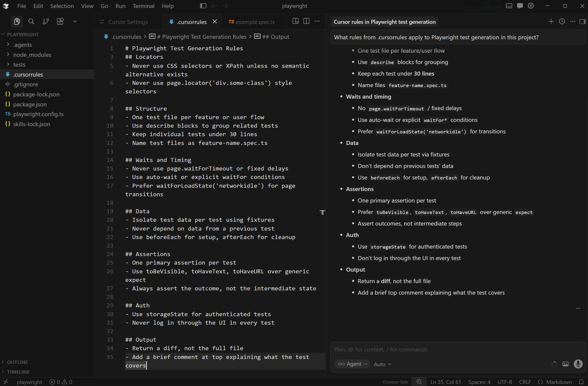Open markdown preview to the side

click(295, 22)
